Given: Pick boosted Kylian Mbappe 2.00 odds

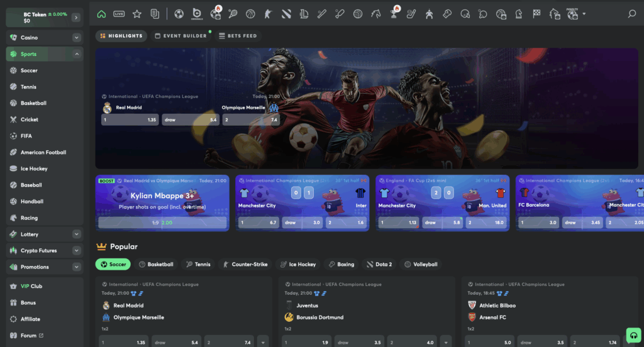Looking at the screenshot, I should (x=162, y=223).
